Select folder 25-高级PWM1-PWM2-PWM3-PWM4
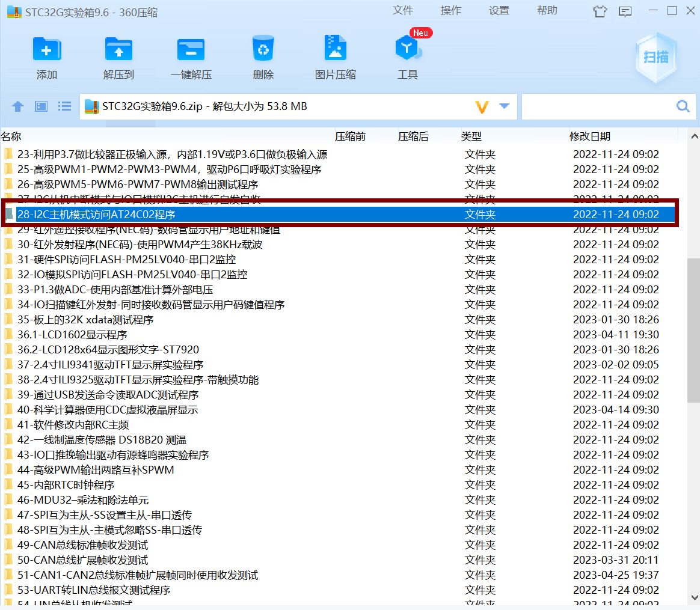Image resolution: width=700 pixels, height=610 pixels. point(169,169)
